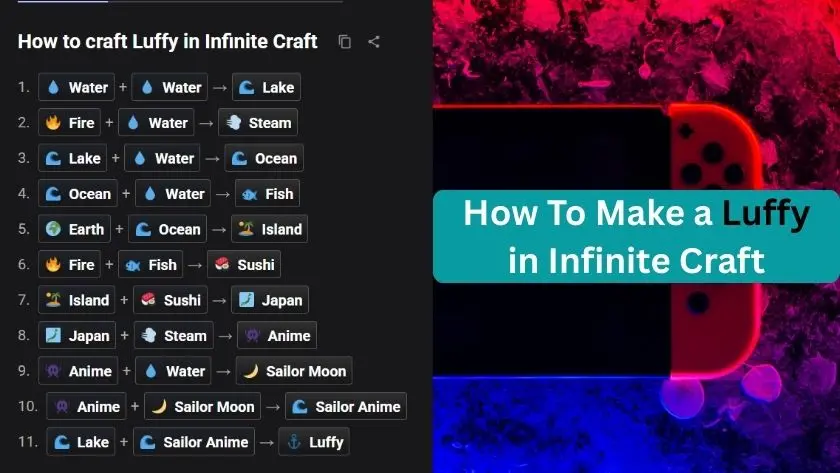840x473 pixels.
Task: Copy the Luffy recipe with the copy icon
Action: 345,42
